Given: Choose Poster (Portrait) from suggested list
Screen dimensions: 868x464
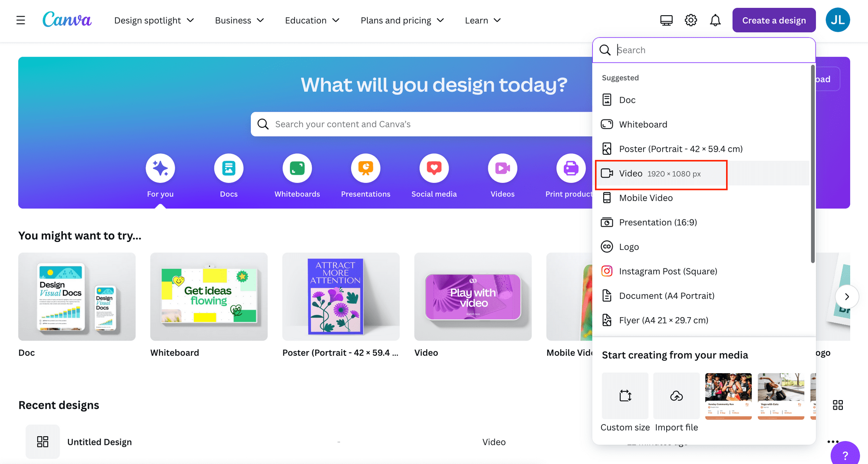Looking at the screenshot, I should click(702, 149).
